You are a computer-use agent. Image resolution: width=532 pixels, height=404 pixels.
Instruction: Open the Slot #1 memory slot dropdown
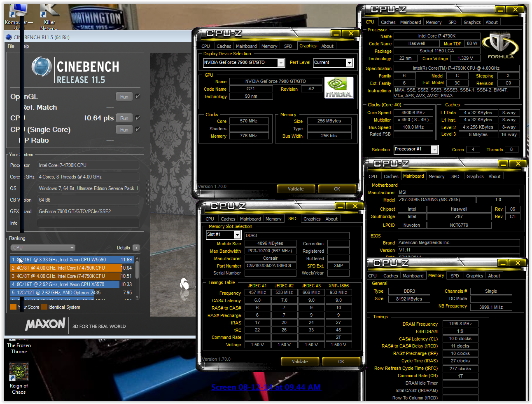tap(237, 235)
